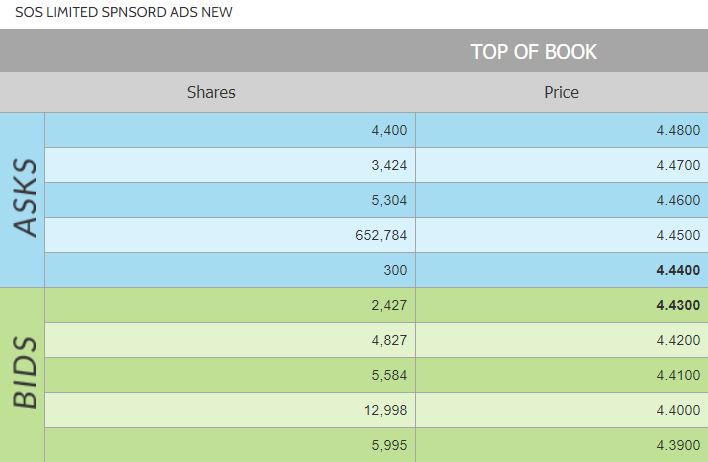Select the 12,998 shares bid cell
The image size is (708, 462).
pos(385,410)
